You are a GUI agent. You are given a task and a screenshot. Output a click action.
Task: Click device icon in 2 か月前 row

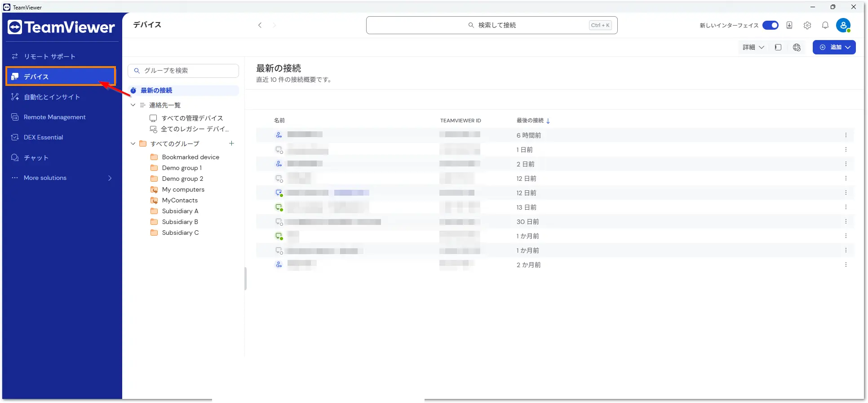[279, 264]
